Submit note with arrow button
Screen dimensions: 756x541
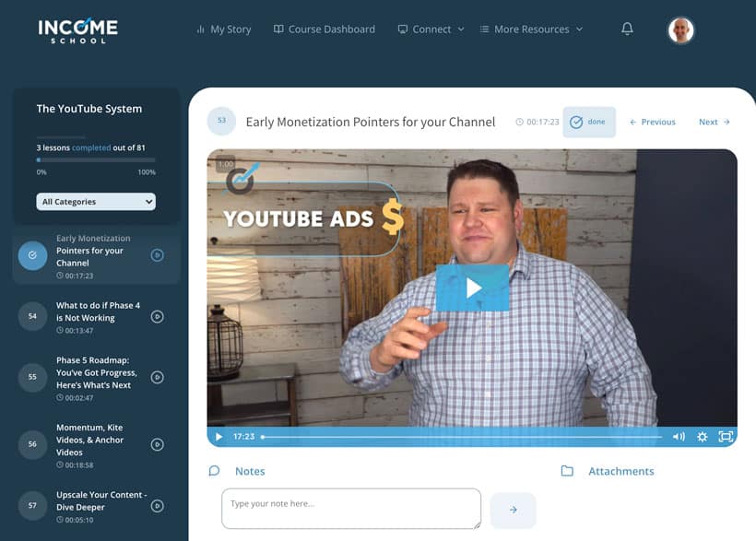513,510
